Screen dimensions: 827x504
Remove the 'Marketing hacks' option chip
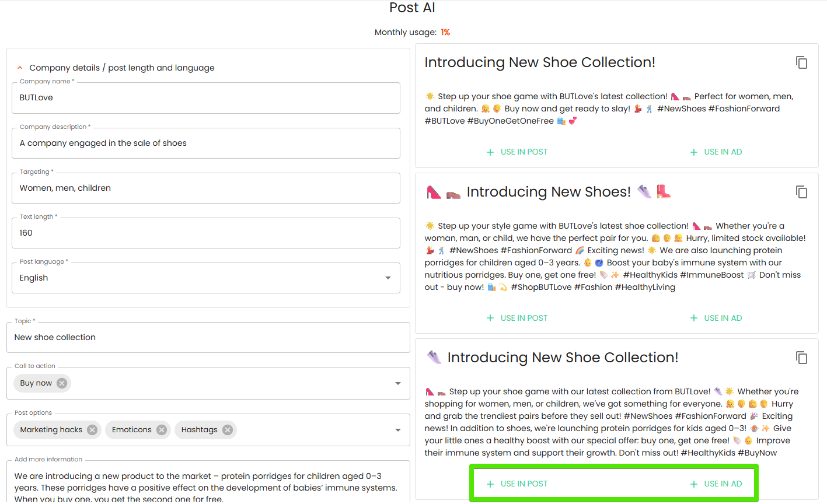coord(92,430)
